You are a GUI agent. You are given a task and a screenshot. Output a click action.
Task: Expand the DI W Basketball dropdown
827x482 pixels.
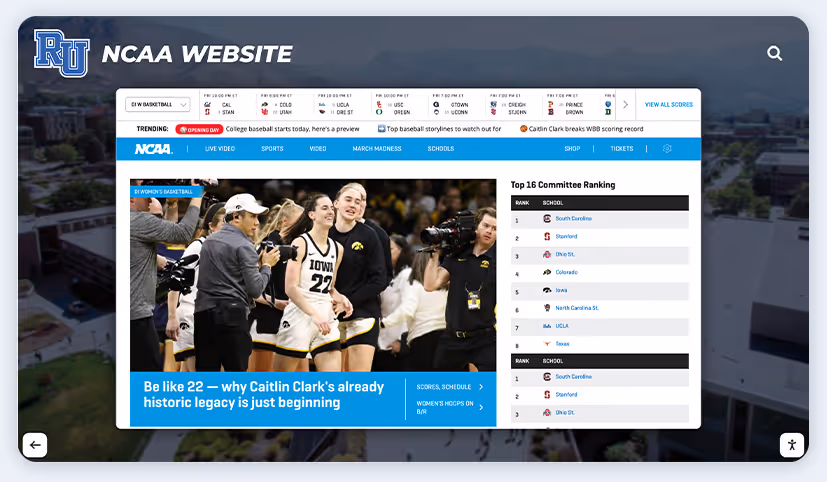158,104
